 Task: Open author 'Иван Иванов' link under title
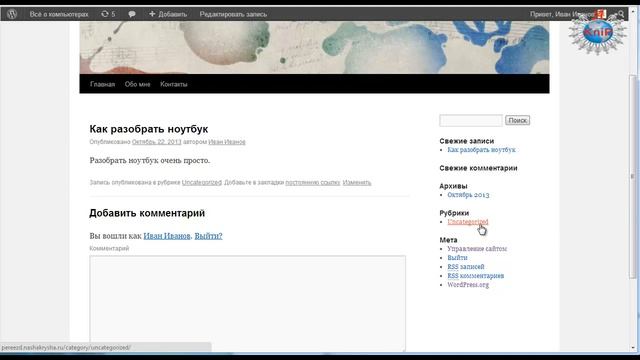point(227,142)
